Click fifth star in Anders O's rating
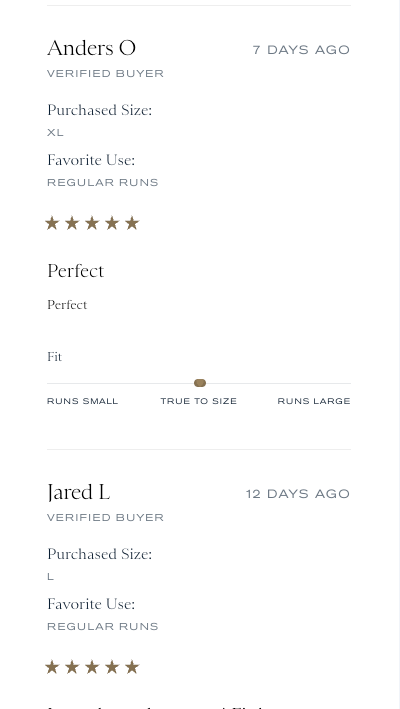The image size is (400, 709). coord(132,223)
